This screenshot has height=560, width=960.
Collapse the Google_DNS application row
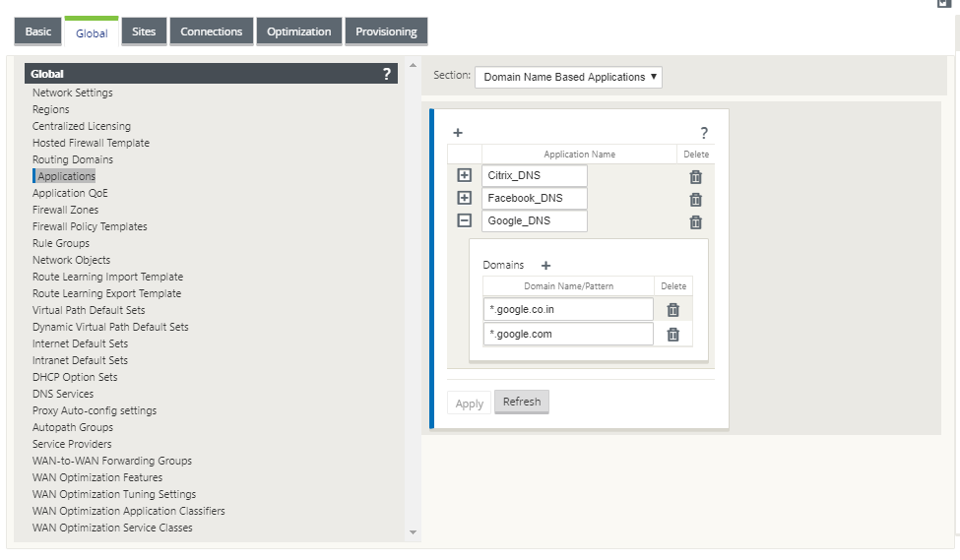click(464, 220)
